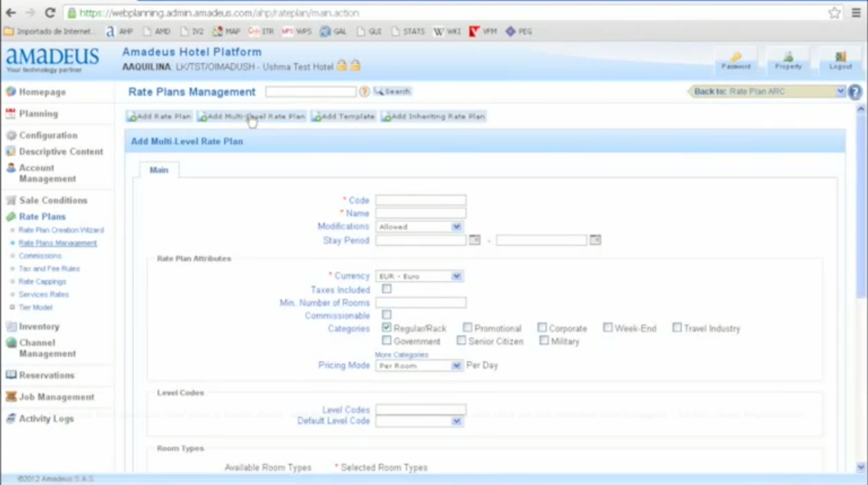Click the blue help icon beside Back to
868x485 pixels.
[855, 92]
